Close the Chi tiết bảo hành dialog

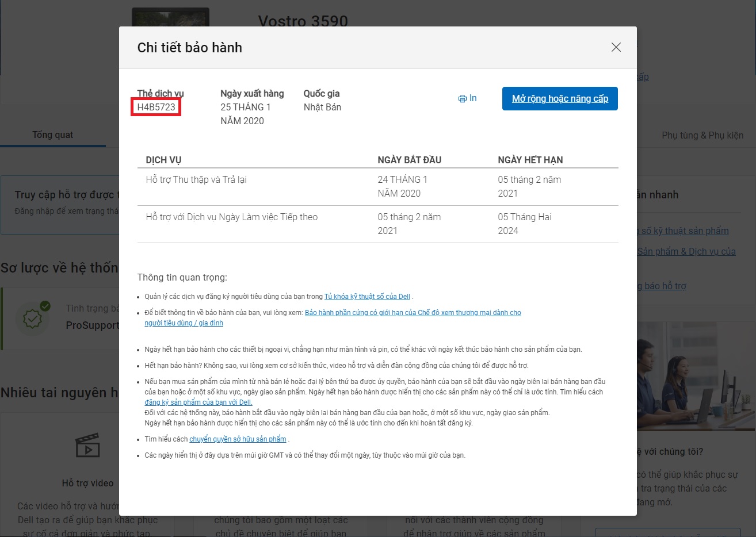click(616, 47)
